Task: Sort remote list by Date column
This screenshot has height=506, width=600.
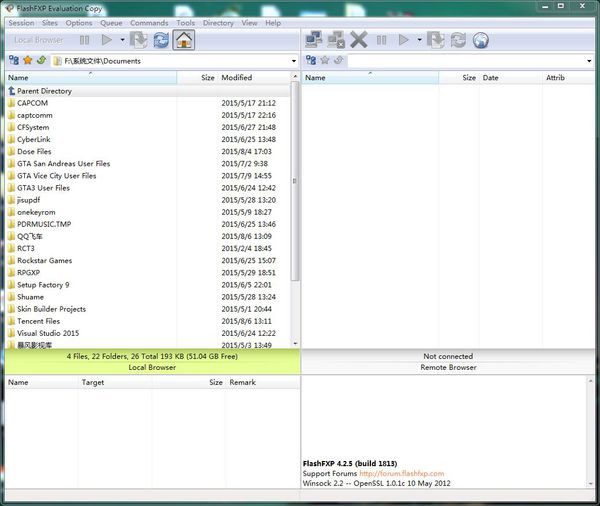Action: pyautogui.click(x=491, y=77)
